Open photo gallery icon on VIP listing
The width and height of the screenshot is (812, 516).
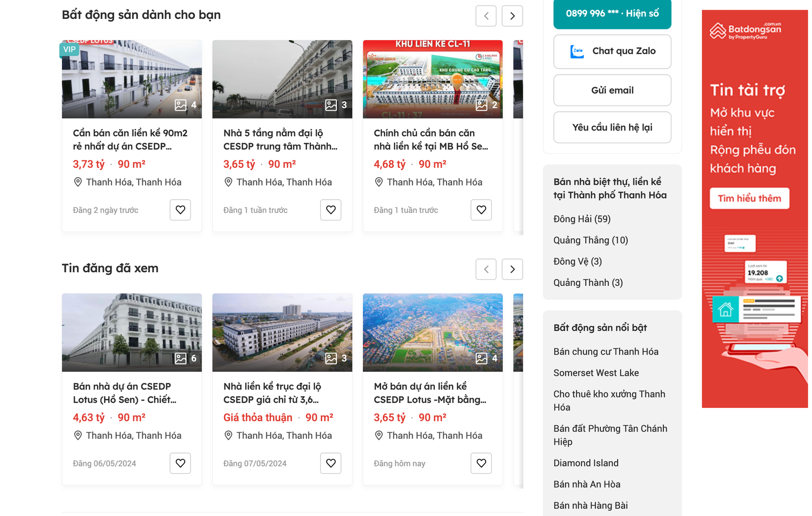[x=181, y=105]
